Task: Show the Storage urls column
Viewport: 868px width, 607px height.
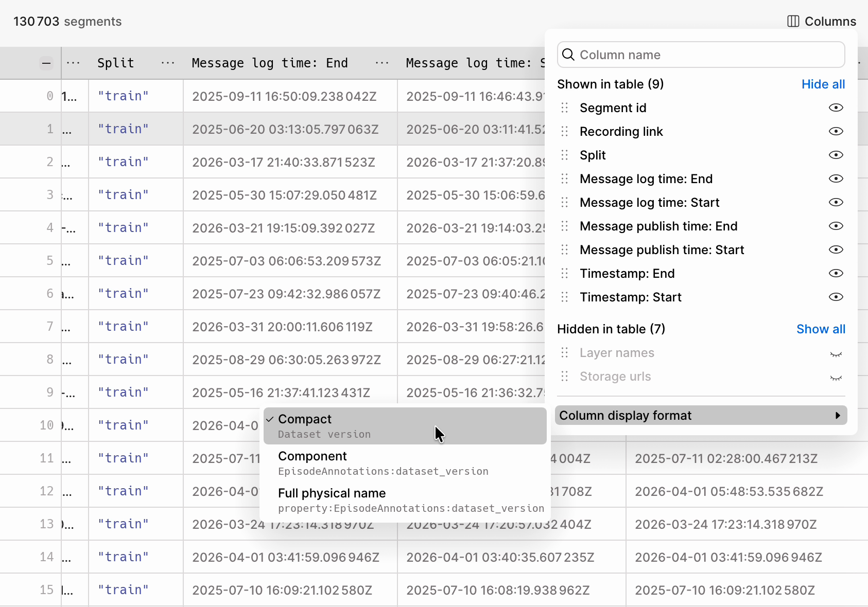Action: coord(836,378)
